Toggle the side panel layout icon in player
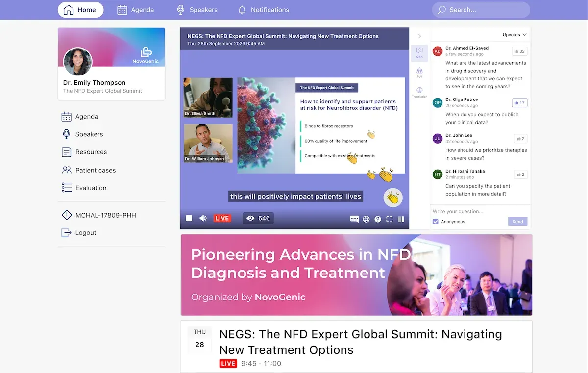588x373 pixels. (401, 219)
